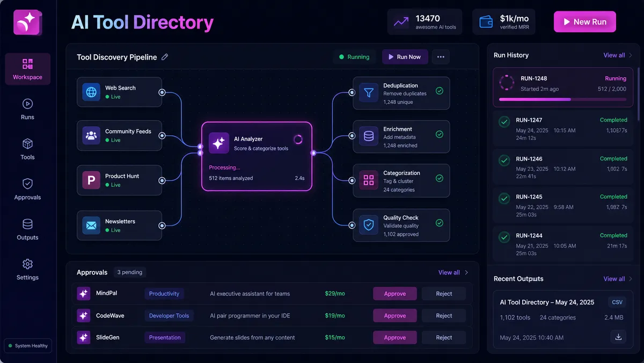Select the Community Feeds people icon
The width and height of the screenshot is (644, 363).
coord(91,135)
